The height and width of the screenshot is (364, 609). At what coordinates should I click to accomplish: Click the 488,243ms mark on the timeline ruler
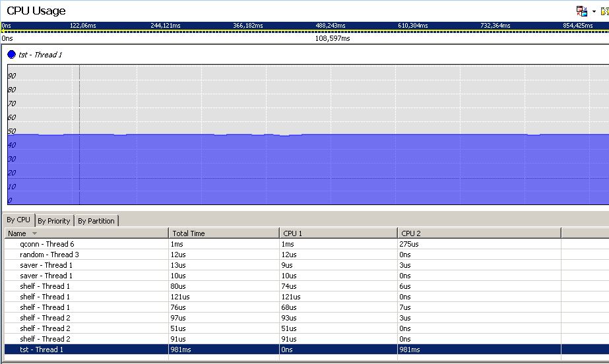[x=330, y=26]
